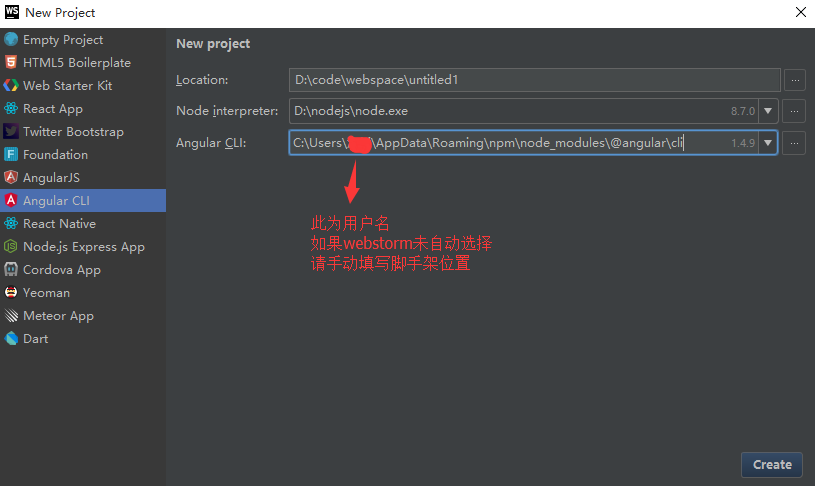Click the Angular CLI red icon
The width and height of the screenshot is (815, 486).
11,200
